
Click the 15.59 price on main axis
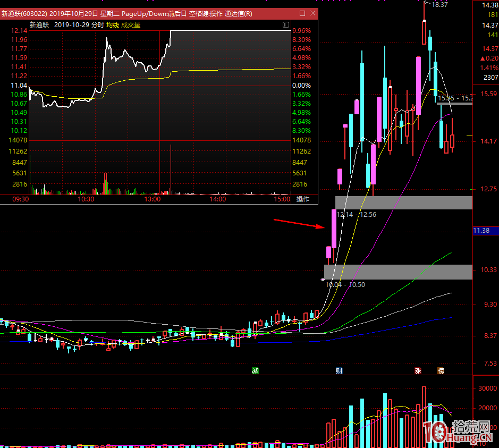[489, 94]
